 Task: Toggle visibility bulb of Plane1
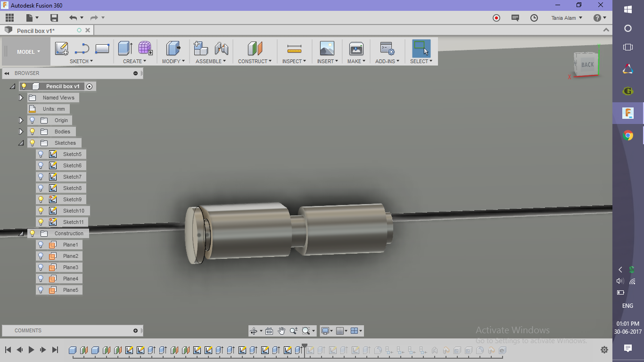41,245
